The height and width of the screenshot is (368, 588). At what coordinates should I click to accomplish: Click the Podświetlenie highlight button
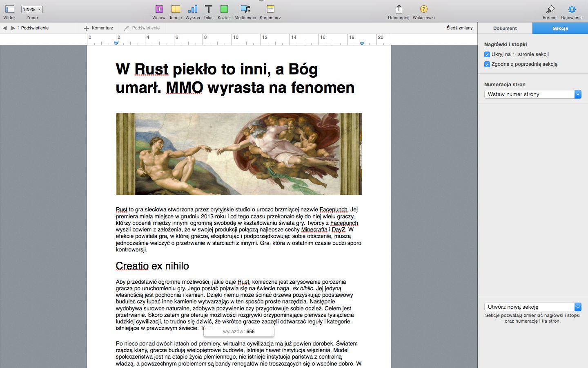tap(142, 28)
